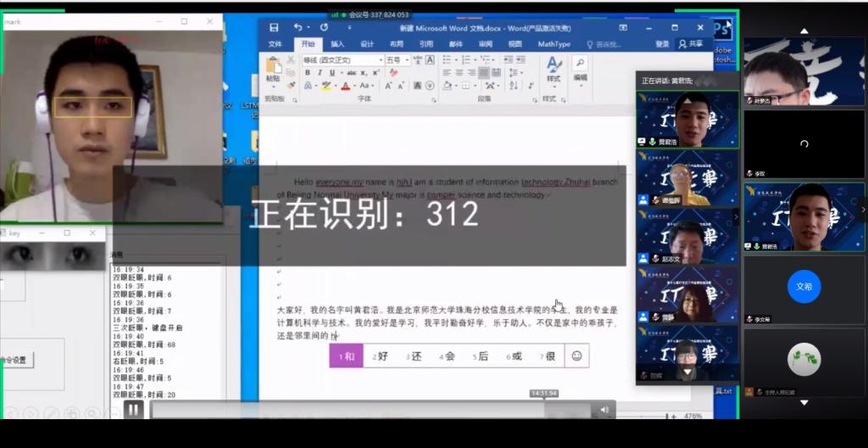
Task: Toggle Bold formatting in the font group
Action: (x=308, y=73)
